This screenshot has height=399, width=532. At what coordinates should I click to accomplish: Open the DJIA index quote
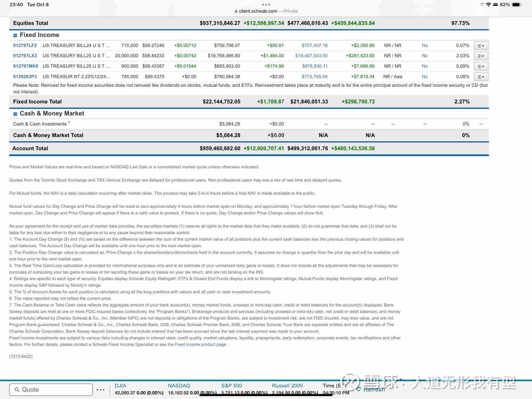120,386
